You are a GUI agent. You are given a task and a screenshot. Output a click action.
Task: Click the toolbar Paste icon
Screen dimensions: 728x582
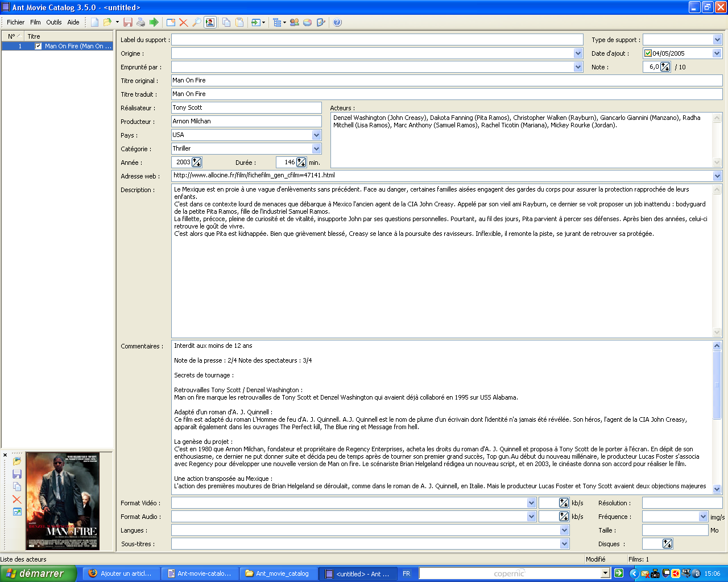tap(239, 22)
